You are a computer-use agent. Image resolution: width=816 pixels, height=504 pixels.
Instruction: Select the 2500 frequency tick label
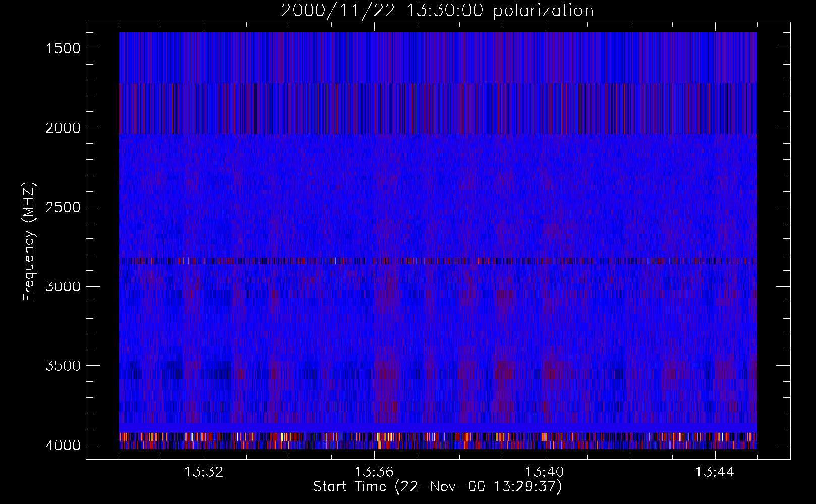63,207
